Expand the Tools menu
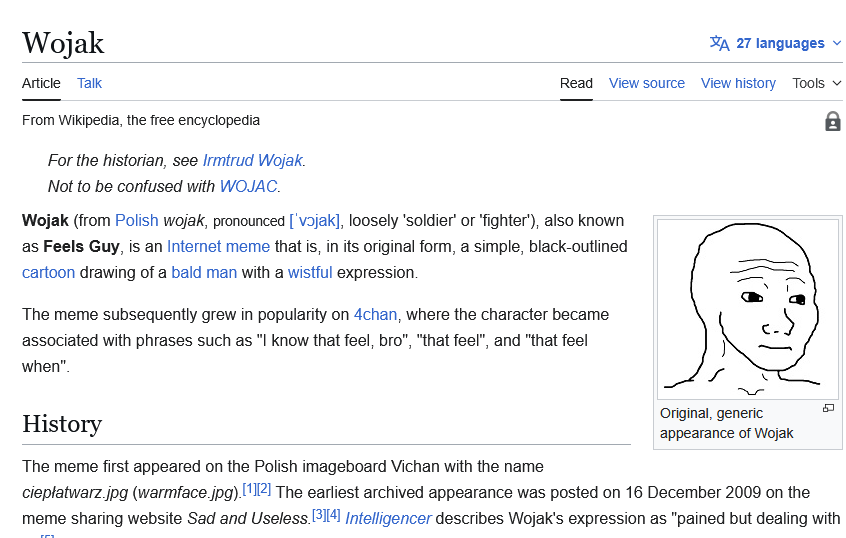 (816, 83)
